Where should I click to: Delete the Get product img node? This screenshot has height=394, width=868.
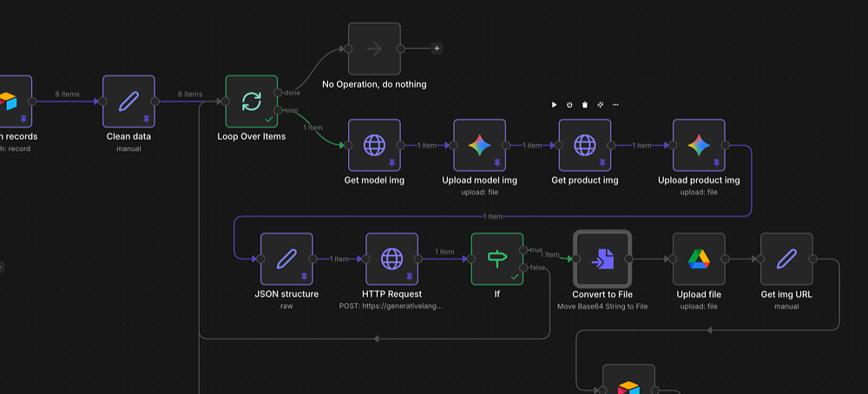click(x=585, y=105)
